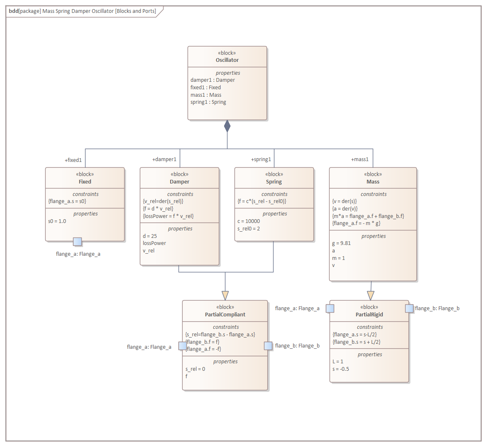The height and width of the screenshot is (448, 489).
Task: Select the +fixed1 role label
Action: [73, 160]
